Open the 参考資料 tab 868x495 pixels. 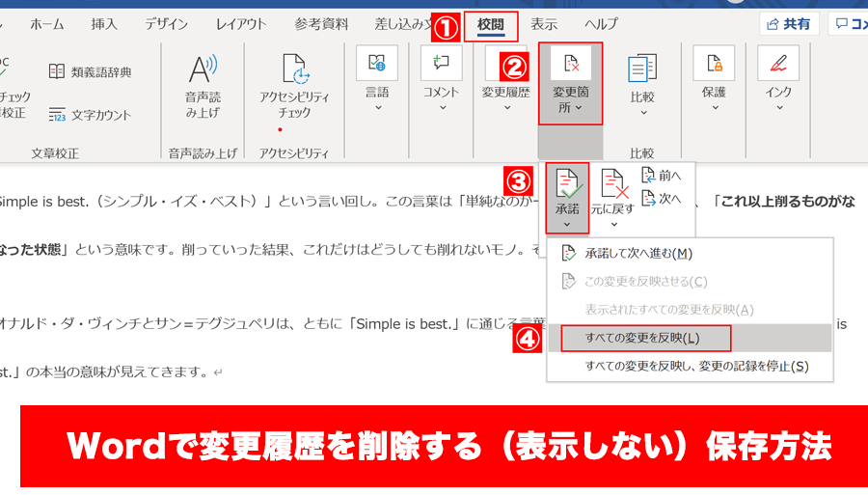pos(321,24)
